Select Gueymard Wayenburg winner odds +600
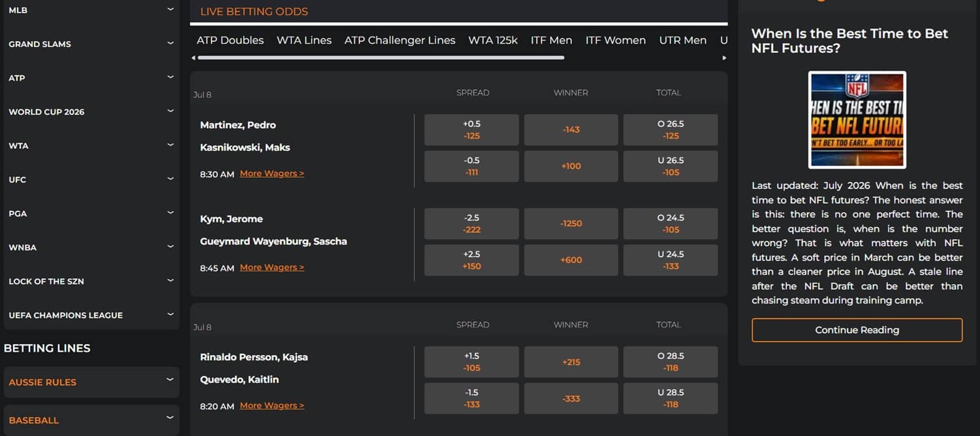 (x=571, y=260)
